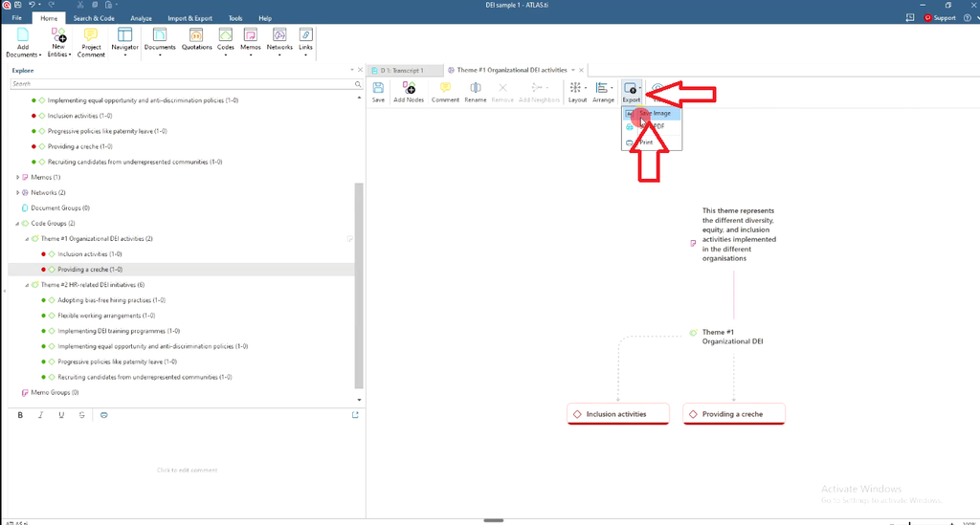
Task: Click the quick-access save icon in title bar
Action: tap(18, 5)
